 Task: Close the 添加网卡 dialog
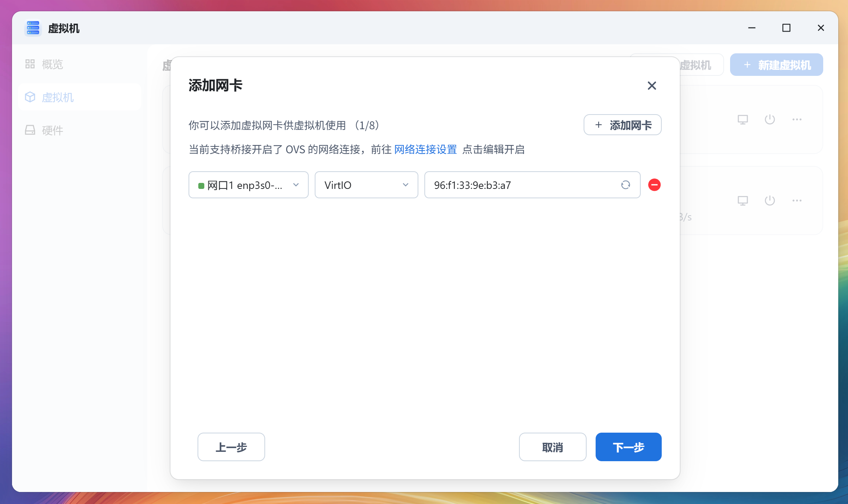[652, 86]
